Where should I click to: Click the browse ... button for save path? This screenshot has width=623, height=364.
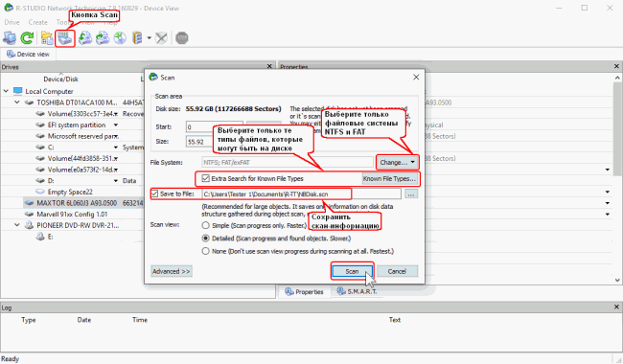click(411, 194)
